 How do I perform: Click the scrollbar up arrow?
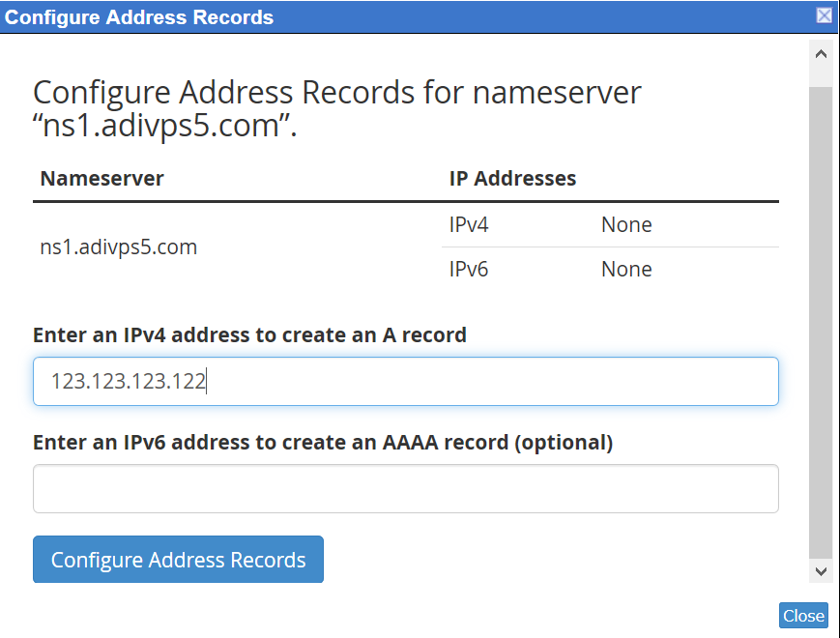[821, 54]
